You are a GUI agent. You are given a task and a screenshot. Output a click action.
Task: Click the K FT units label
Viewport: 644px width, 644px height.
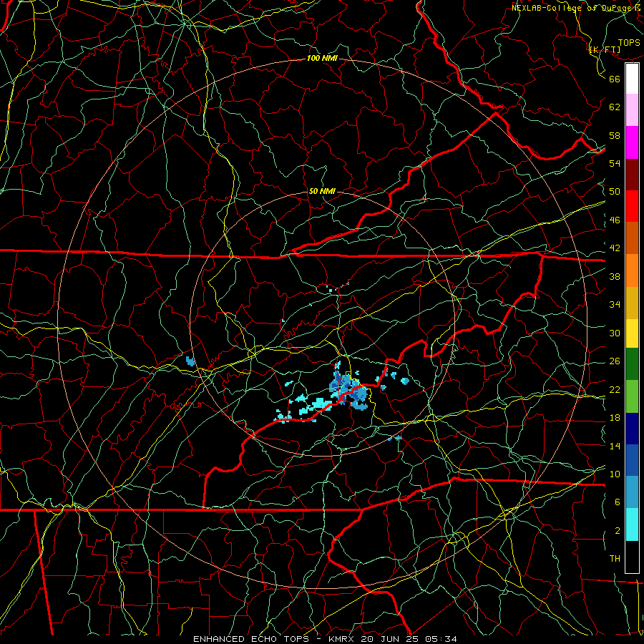pyautogui.click(x=605, y=49)
